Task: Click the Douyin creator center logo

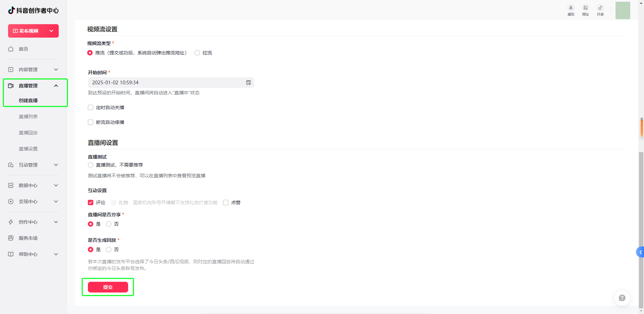Action: coord(33,10)
